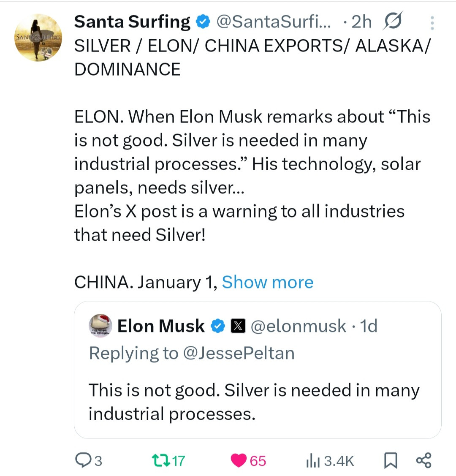Viewport: 456px width, 476px height.
Task: Toggle the green repost icon
Action: tap(160, 460)
